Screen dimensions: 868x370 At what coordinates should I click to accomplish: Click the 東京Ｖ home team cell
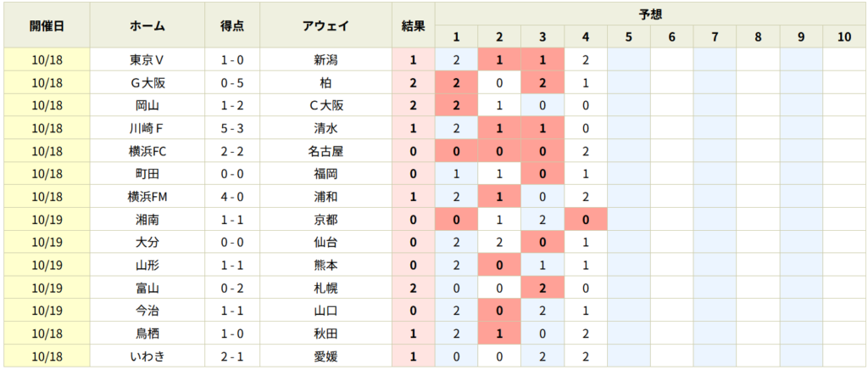(x=147, y=60)
